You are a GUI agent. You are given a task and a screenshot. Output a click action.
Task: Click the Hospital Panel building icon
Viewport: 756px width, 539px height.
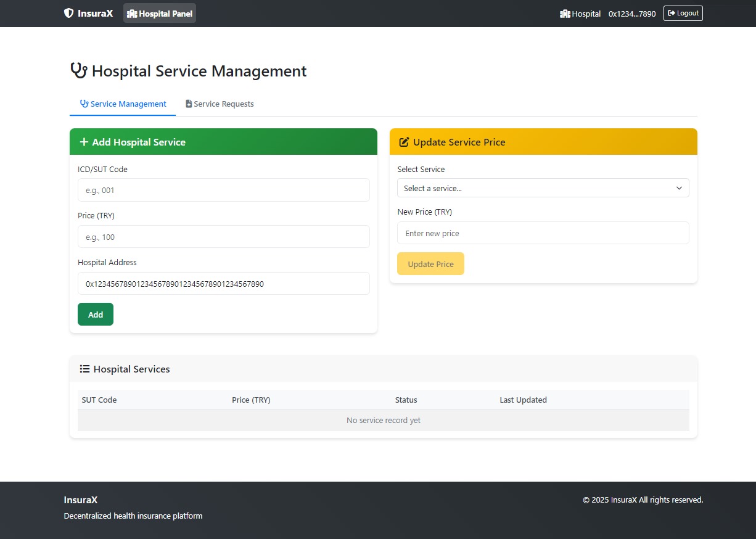[132, 14]
